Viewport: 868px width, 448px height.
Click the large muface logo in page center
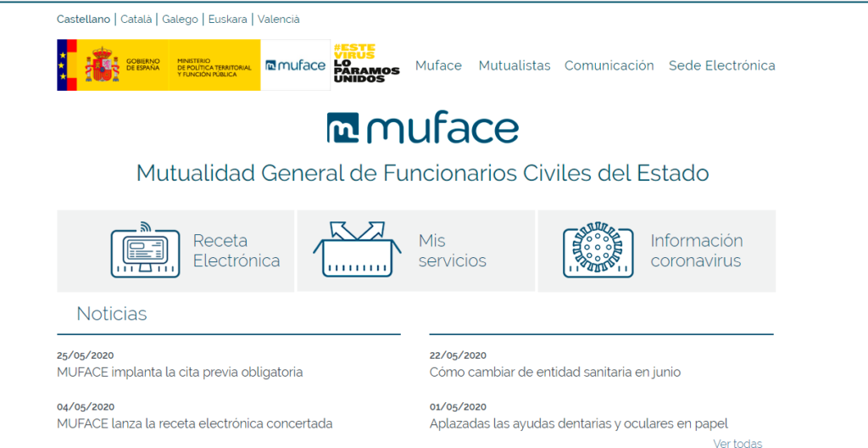422,128
